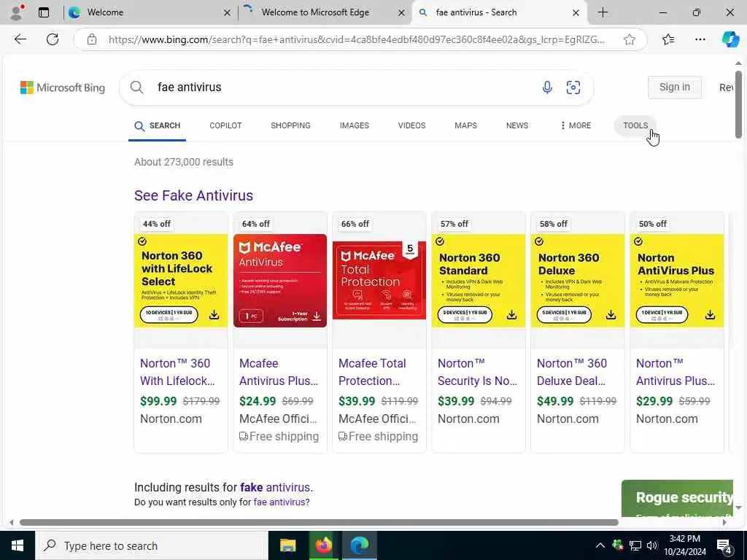This screenshot has width=747, height=560.
Task: Click the horizontal page scrollbar
Action: pos(319,522)
